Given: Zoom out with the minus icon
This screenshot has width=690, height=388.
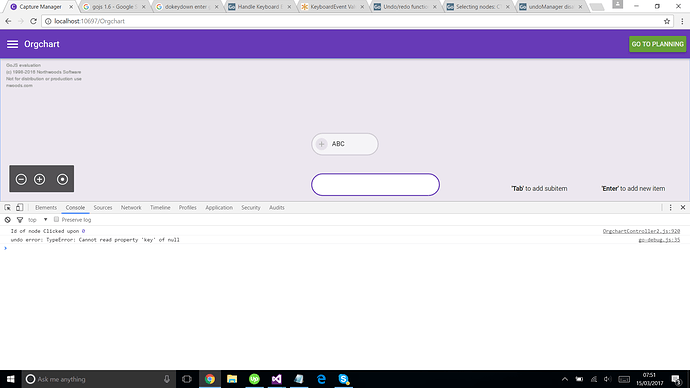Looking at the screenshot, I should tap(21, 179).
